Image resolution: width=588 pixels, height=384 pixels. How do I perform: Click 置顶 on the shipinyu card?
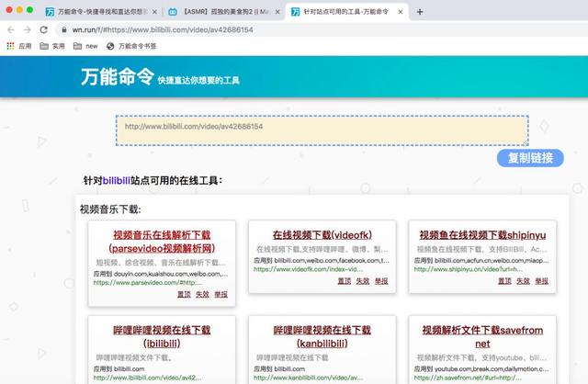coord(504,281)
